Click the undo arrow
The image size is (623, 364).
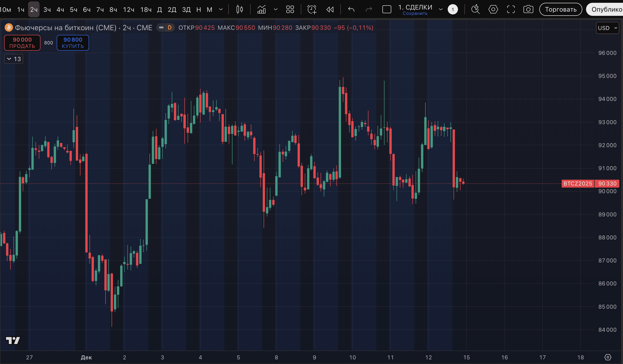point(351,9)
